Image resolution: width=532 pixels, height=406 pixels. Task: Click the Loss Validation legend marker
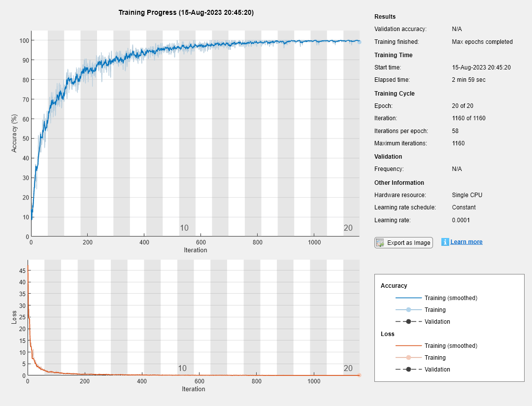coord(408,370)
